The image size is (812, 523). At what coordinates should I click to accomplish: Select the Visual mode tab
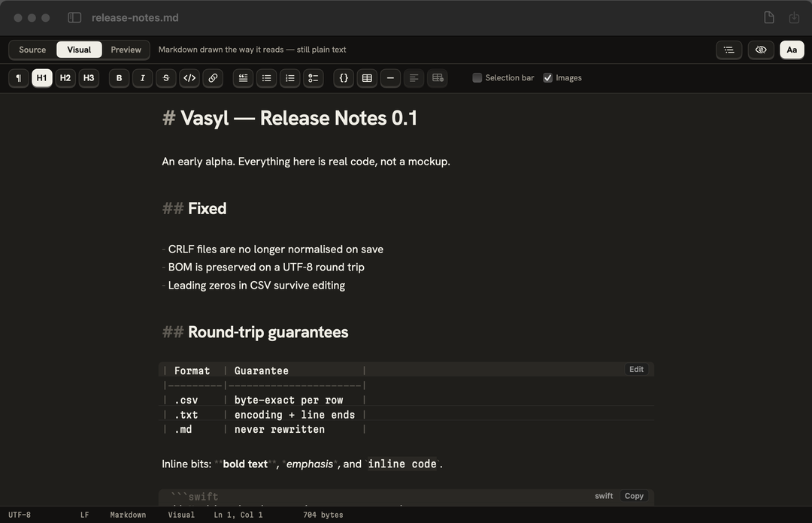79,50
